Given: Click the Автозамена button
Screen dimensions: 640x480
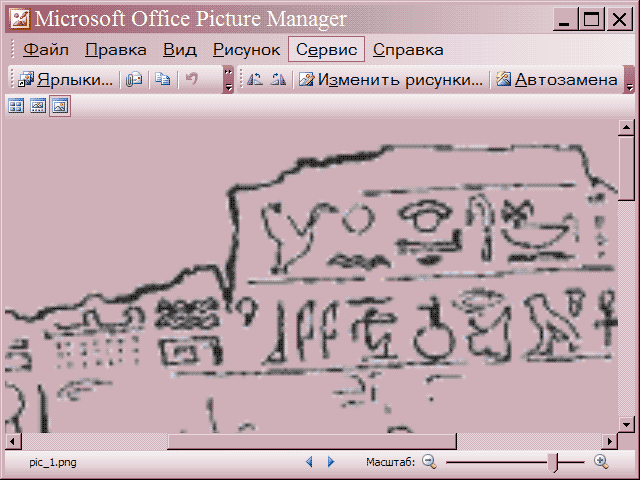Looking at the screenshot, I should pos(556,79).
